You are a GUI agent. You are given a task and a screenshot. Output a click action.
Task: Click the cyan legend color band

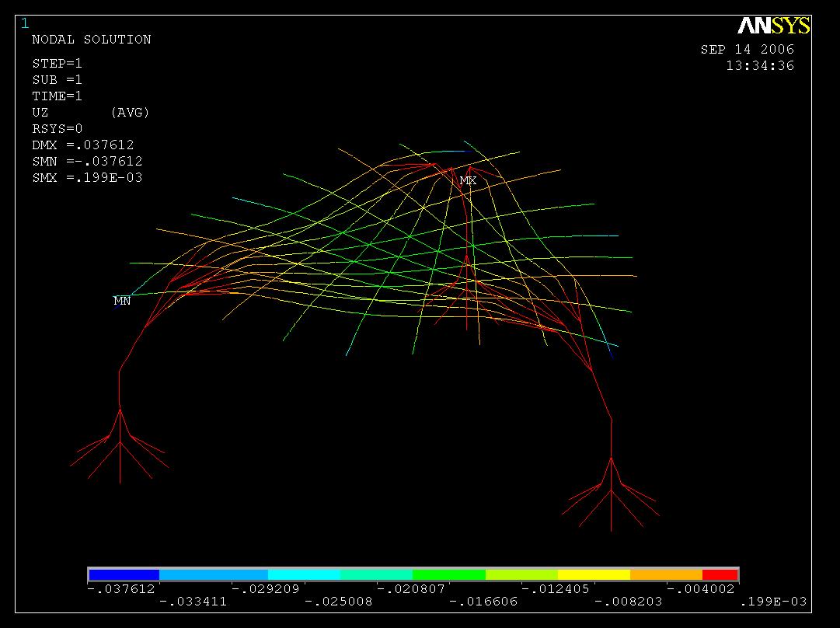(x=304, y=575)
